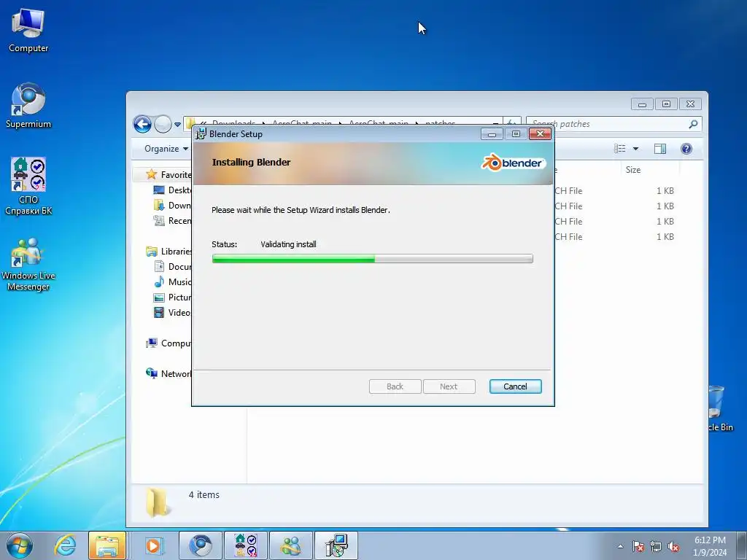
Task: Open the Action Center flag icon
Action: coord(638,547)
